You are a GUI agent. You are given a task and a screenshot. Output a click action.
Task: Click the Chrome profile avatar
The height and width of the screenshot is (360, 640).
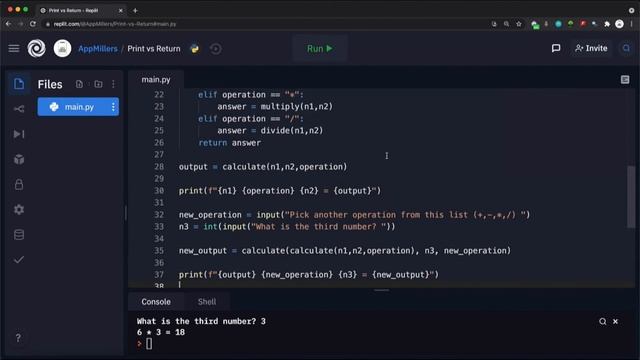619,24
